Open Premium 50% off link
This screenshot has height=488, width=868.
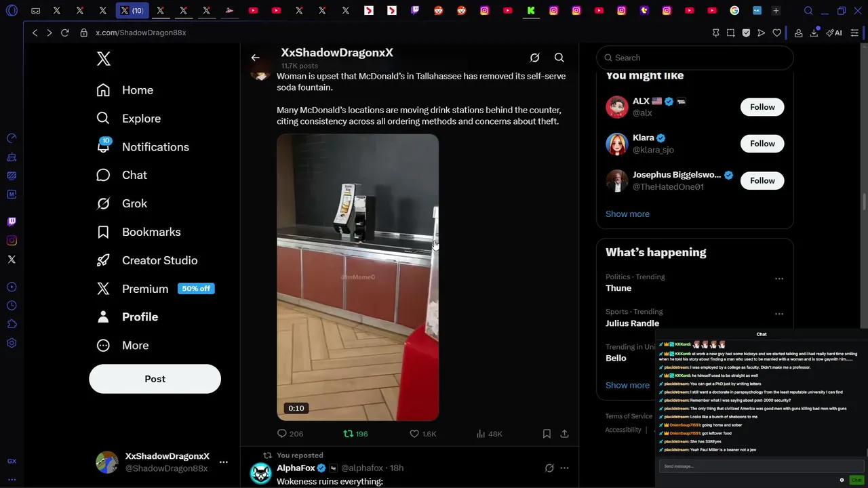(155, 289)
